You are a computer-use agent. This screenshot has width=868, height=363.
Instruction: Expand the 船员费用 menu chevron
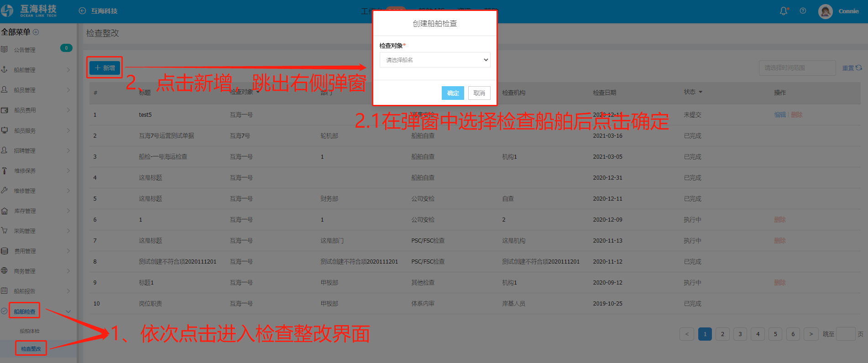pyautogui.click(x=68, y=110)
